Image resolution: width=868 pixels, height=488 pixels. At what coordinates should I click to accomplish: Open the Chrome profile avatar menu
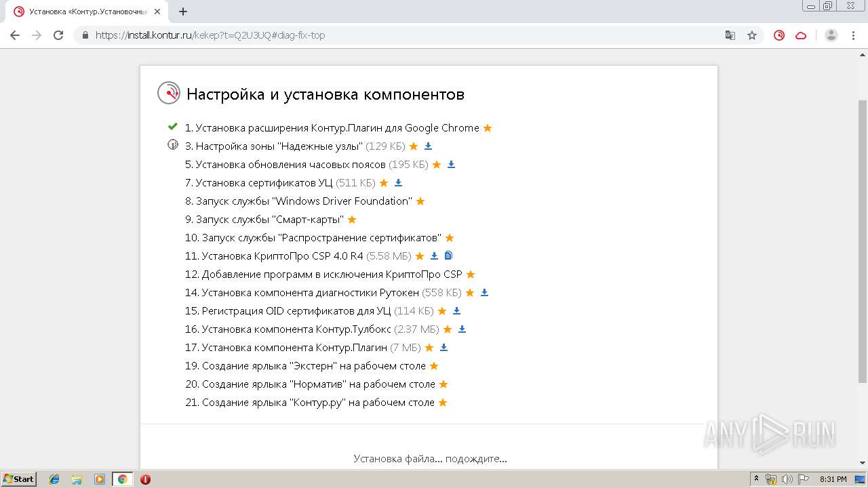point(831,35)
